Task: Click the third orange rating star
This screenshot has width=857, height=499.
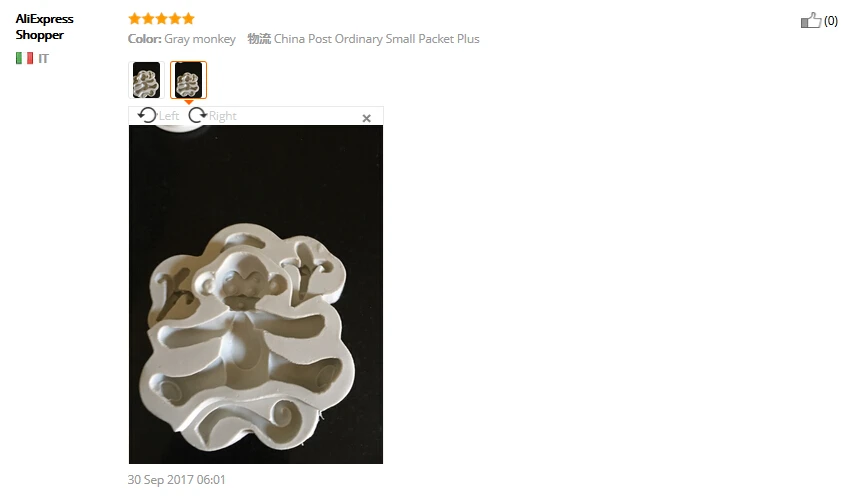Action: coord(161,19)
